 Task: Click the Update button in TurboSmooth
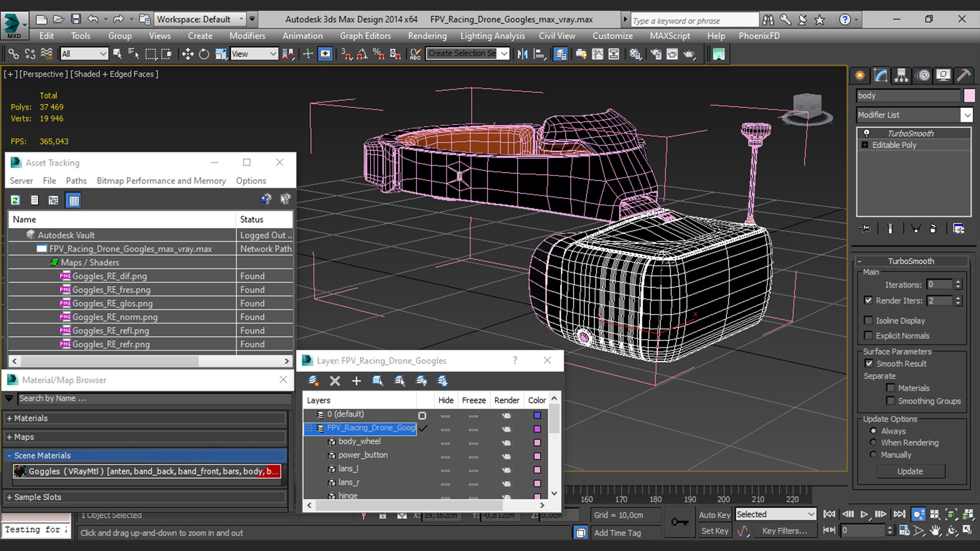click(x=910, y=471)
